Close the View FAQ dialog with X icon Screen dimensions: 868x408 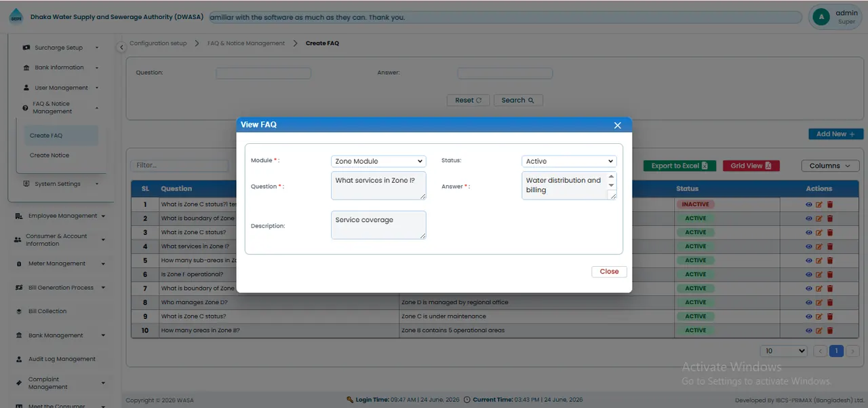(x=617, y=125)
